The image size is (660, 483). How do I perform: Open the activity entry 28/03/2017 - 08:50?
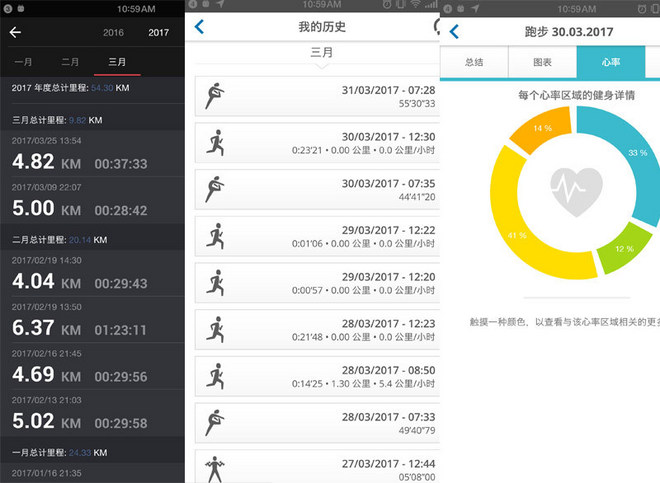pos(317,377)
